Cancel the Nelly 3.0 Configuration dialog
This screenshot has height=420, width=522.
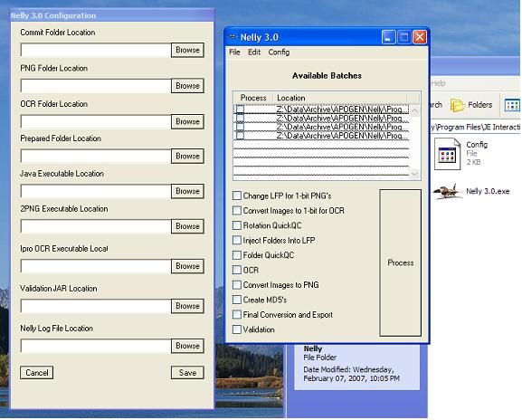36,373
